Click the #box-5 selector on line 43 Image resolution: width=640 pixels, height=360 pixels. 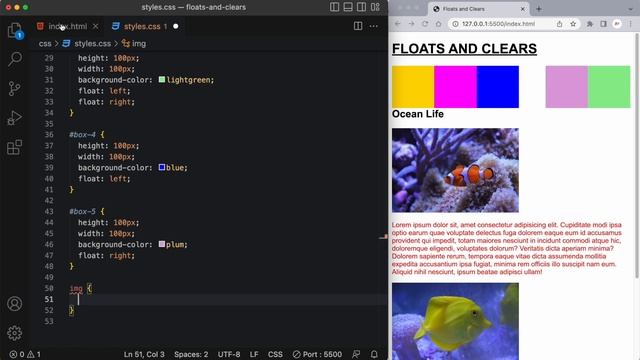(82, 211)
